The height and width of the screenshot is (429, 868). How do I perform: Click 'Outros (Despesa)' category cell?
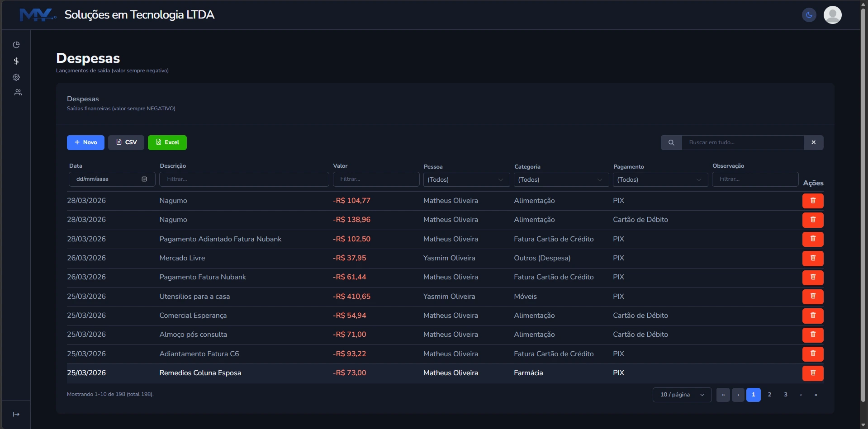click(542, 258)
